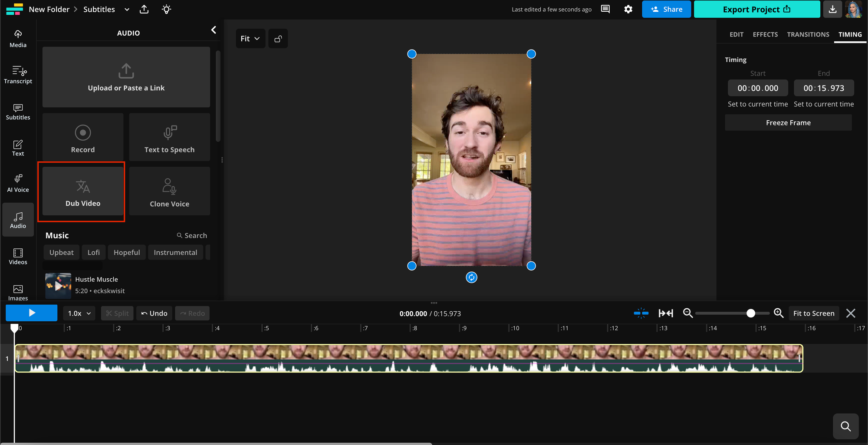Click Set to current time under Start

coord(758,104)
